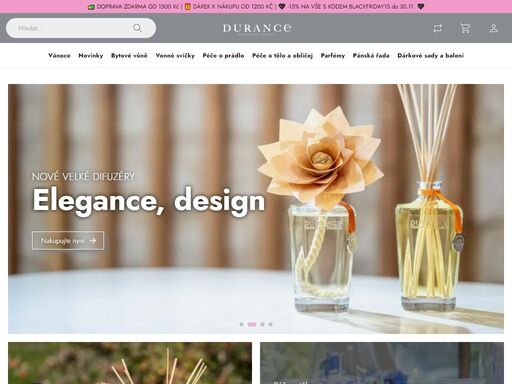Click the Durance logo
This screenshot has height=384, width=512.
pyautogui.click(x=257, y=29)
